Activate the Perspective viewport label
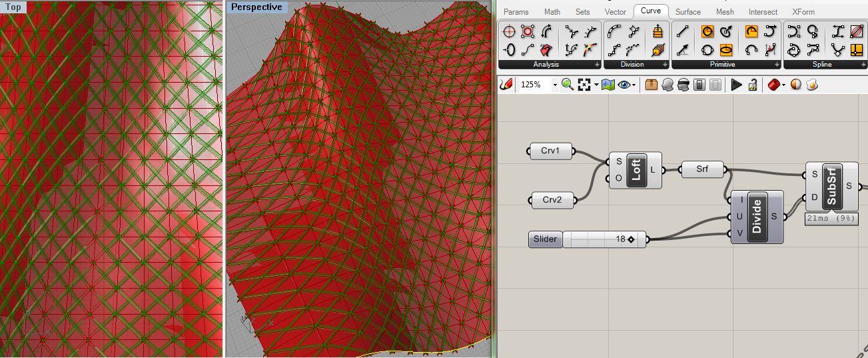 (x=256, y=7)
